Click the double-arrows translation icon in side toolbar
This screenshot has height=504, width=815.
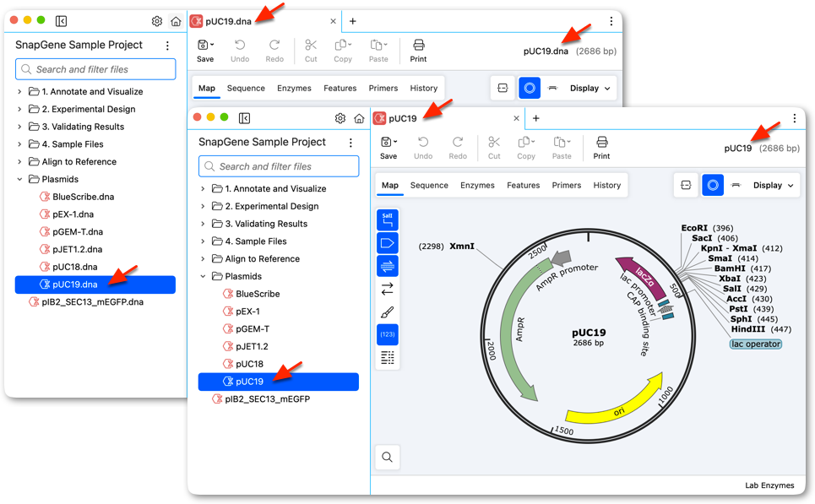387,289
